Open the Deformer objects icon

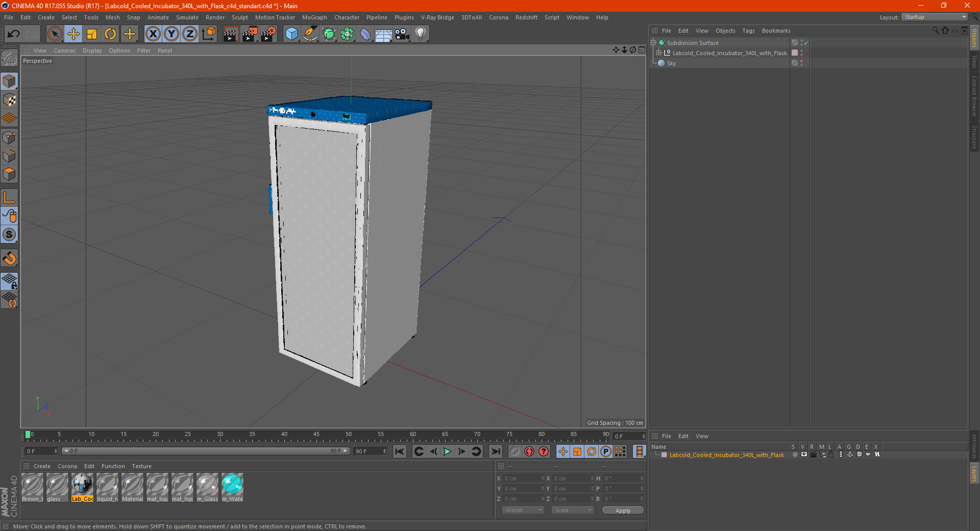click(365, 34)
